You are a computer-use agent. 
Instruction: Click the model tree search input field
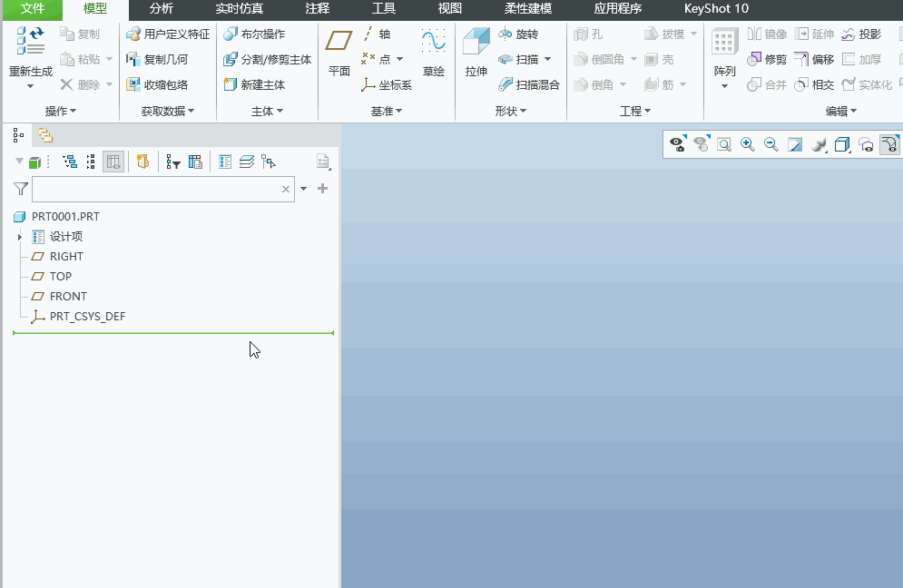(156, 190)
